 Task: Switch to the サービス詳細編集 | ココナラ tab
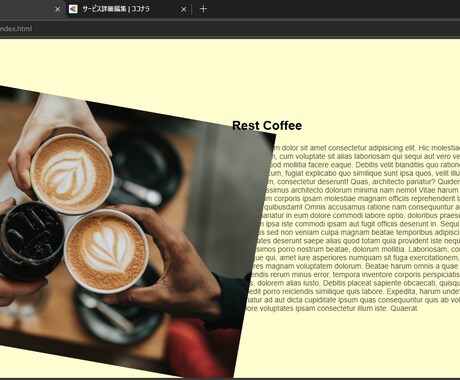click(128, 9)
